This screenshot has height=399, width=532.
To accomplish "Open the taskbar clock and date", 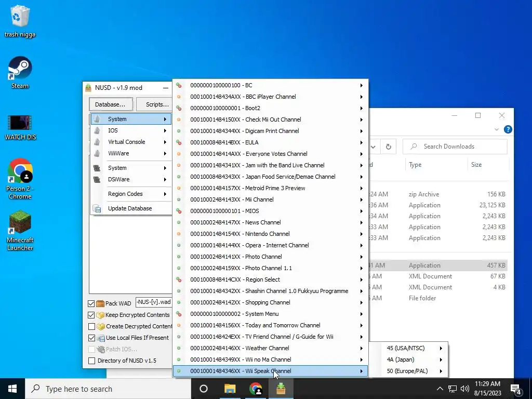I will 487,389.
